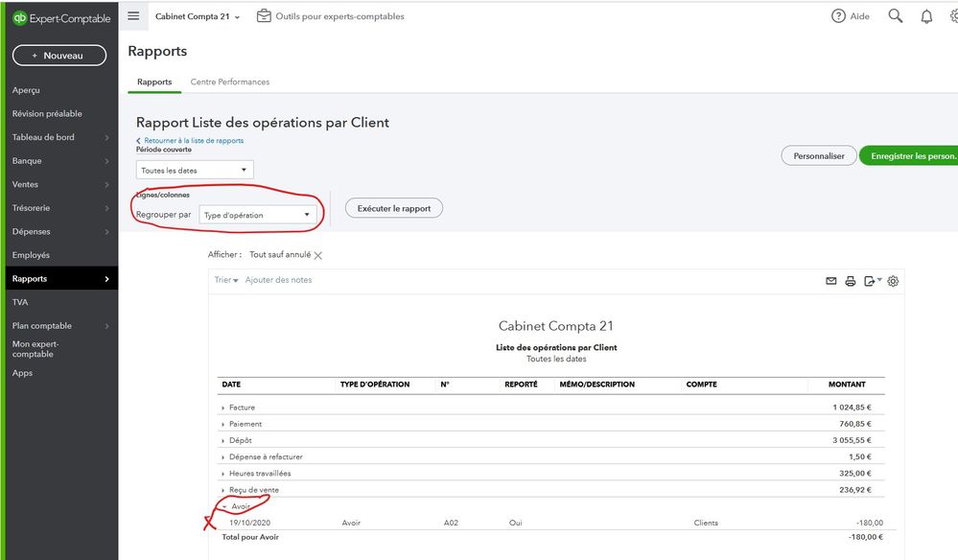Email the report via envelope icon

pyautogui.click(x=831, y=281)
